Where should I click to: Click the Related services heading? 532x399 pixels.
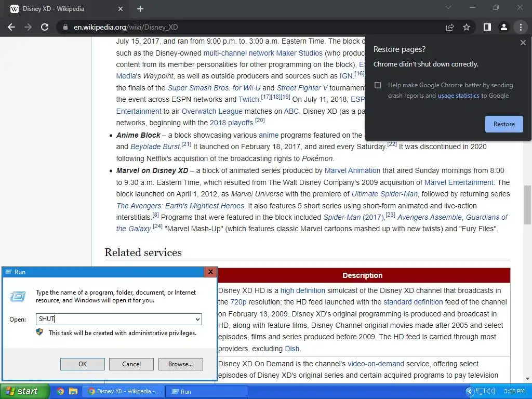(x=143, y=252)
